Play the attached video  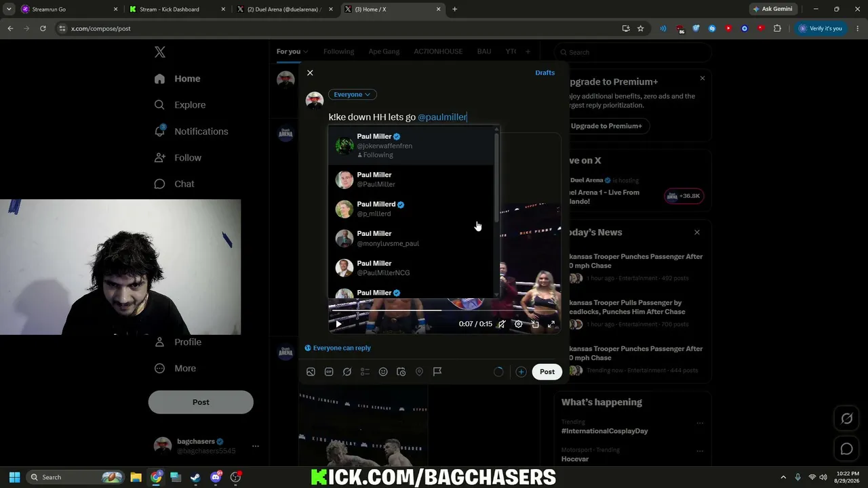click(x=338, y=324)
